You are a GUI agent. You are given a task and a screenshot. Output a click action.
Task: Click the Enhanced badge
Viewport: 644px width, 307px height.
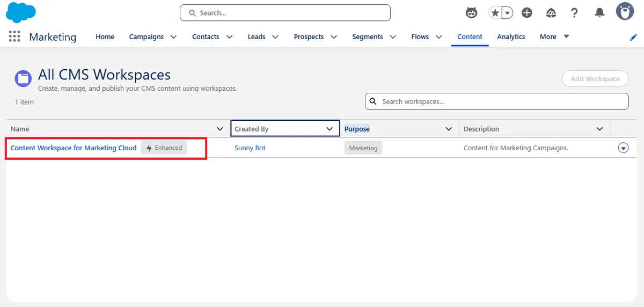164,148
